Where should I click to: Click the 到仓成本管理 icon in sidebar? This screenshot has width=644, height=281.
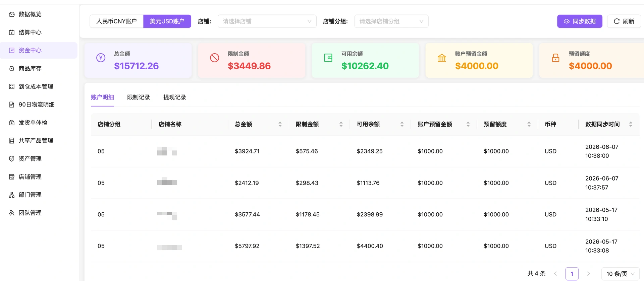pos(12,86)
